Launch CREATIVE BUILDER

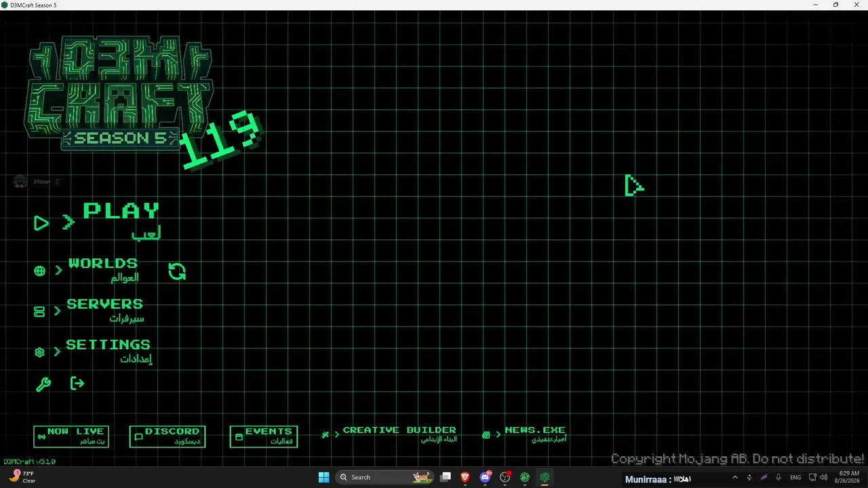click(389, 434)
